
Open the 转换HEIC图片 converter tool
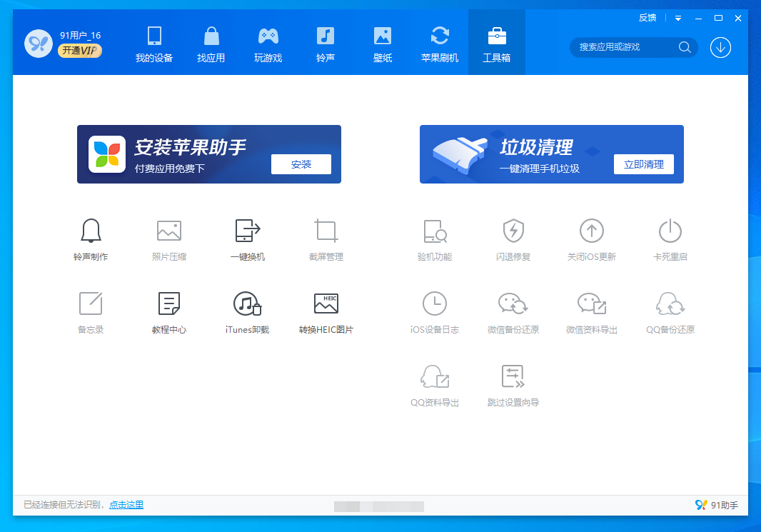point(326,304)
